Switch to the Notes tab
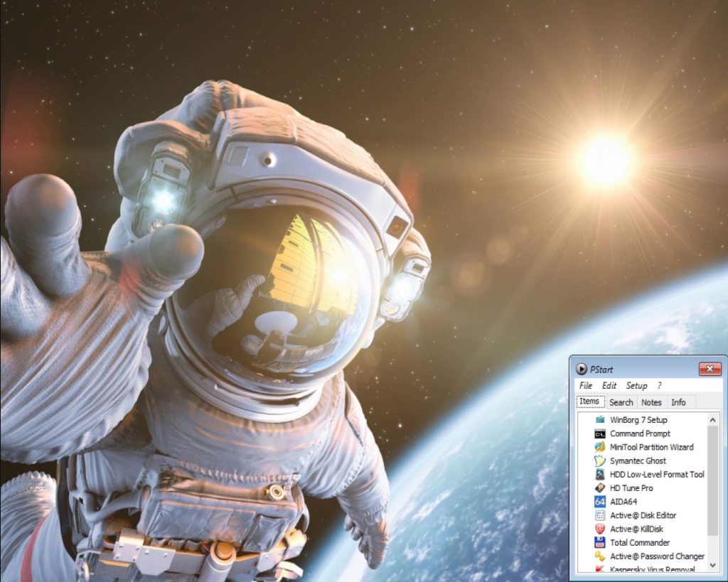The image size is (728, 582). coord(651,402)
